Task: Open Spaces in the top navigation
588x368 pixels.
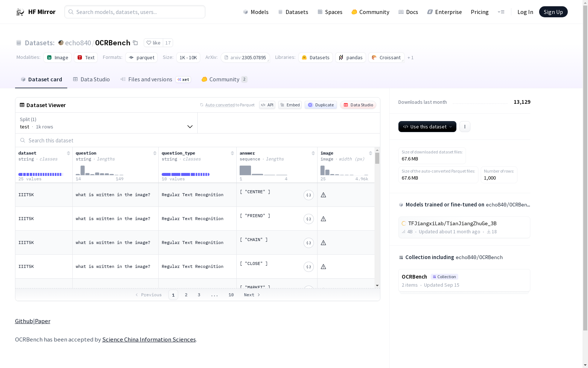Action: pyautogui.click(x=330, y=12)
